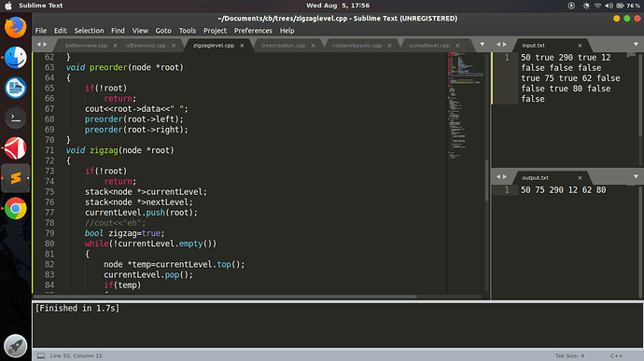Open Terminal from the dock

click(15, 118)
